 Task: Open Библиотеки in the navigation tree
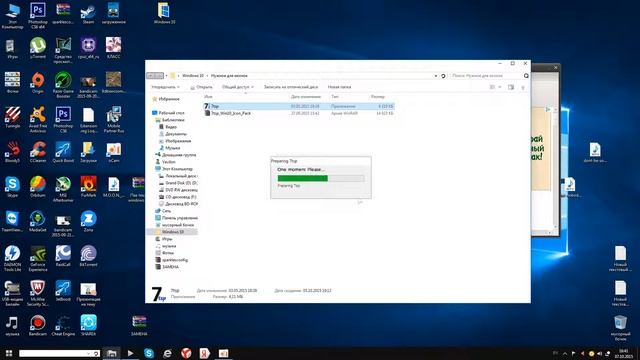(x=170, y=120)
